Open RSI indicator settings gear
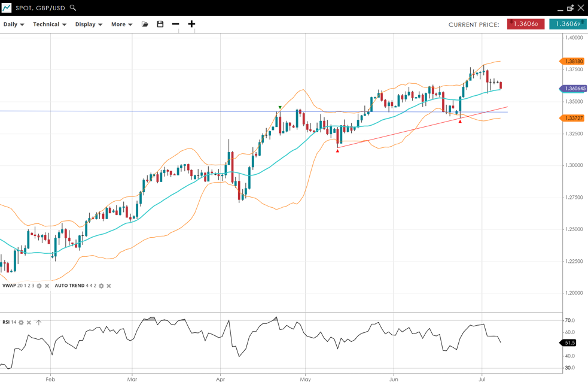 [21, 323]
